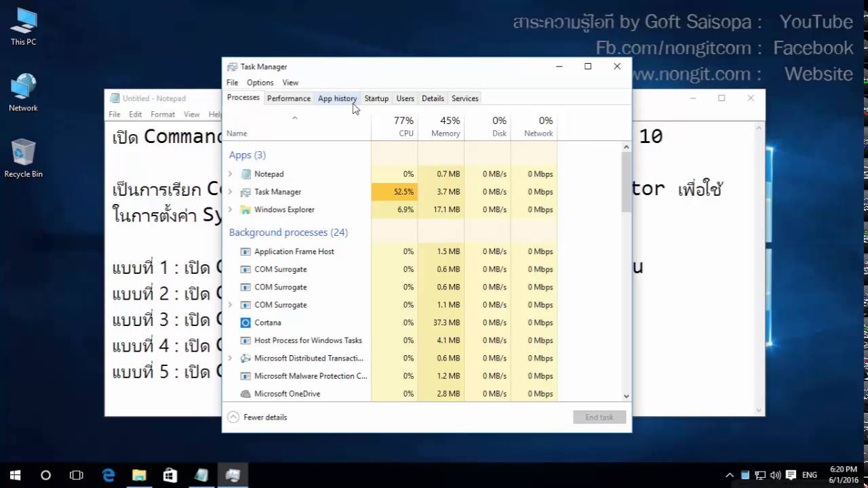Collapse details with Fewer details

tap(257, 418)
